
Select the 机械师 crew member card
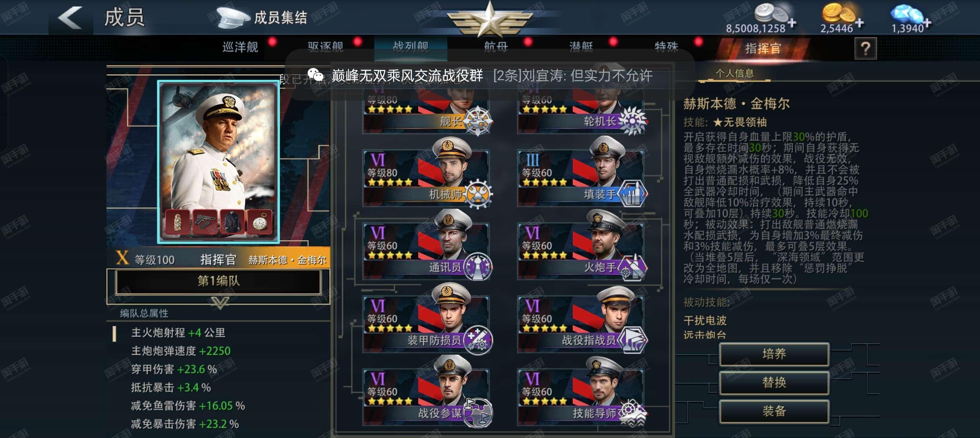coord(427,176)
